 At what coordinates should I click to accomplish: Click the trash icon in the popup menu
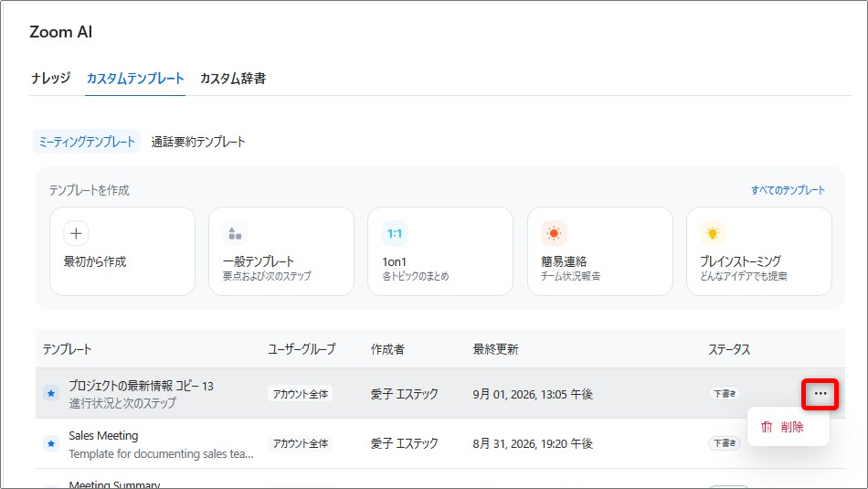pos(767,427)
